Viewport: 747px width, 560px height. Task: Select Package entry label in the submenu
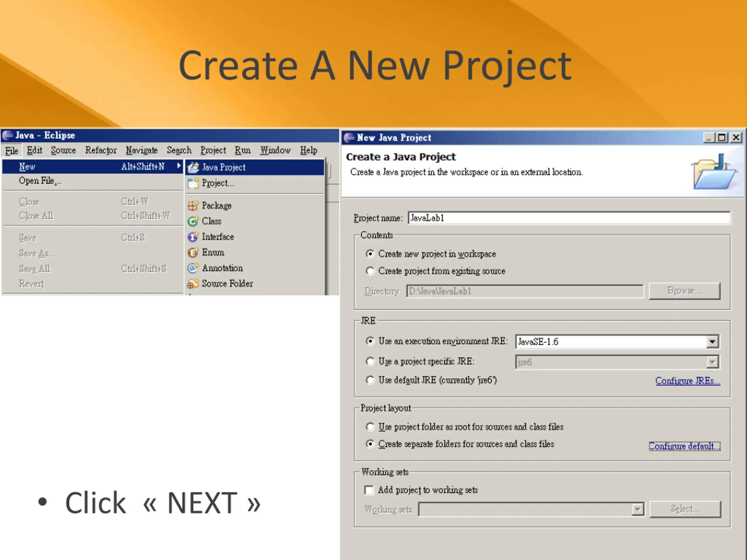pos(217,206)
